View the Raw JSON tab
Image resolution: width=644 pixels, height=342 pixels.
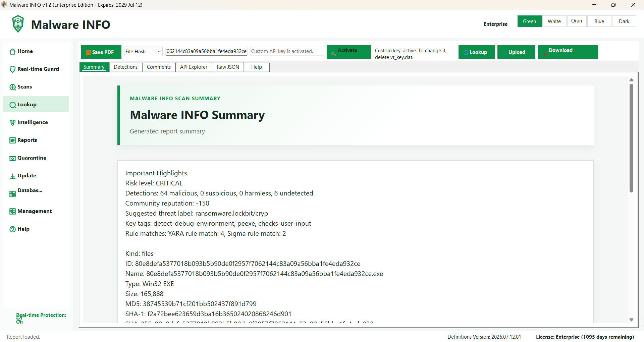(228, 67)
